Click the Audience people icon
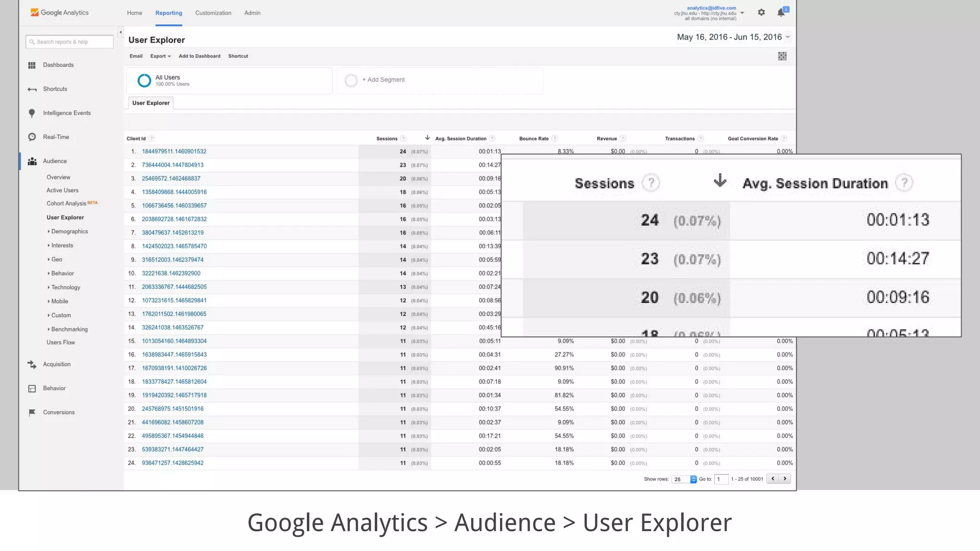Screen dimensions: 980x551 tap(32, 161)
